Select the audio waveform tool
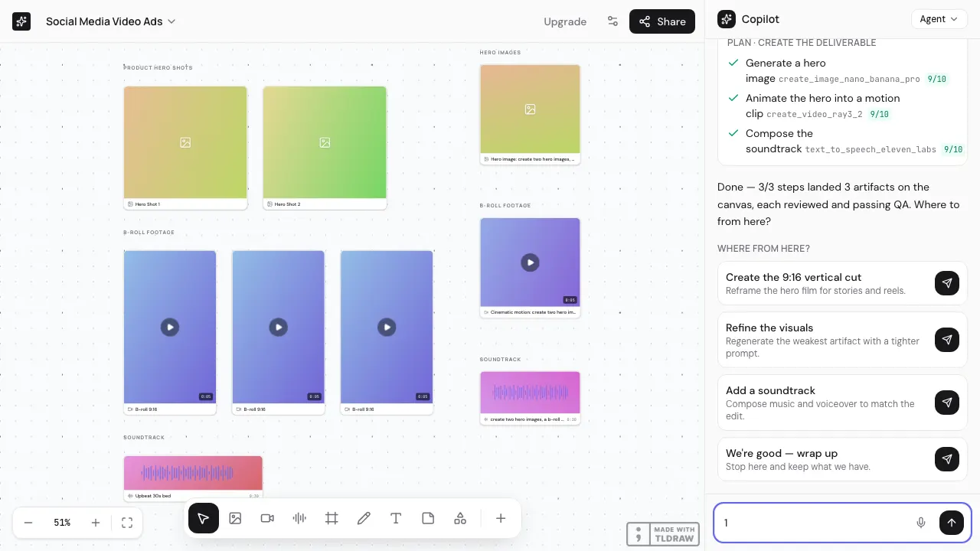This screenshot has width=980, height=551. pos(299,518)
